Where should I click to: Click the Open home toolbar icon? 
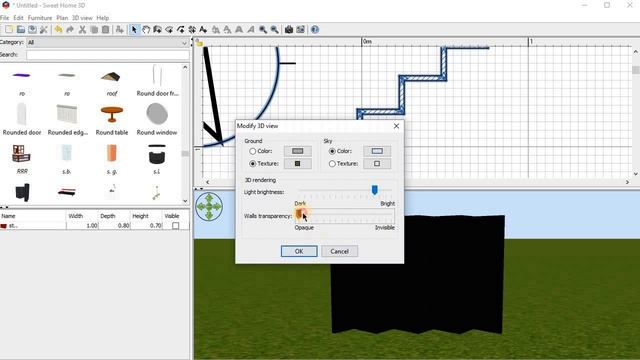[21, 29]
